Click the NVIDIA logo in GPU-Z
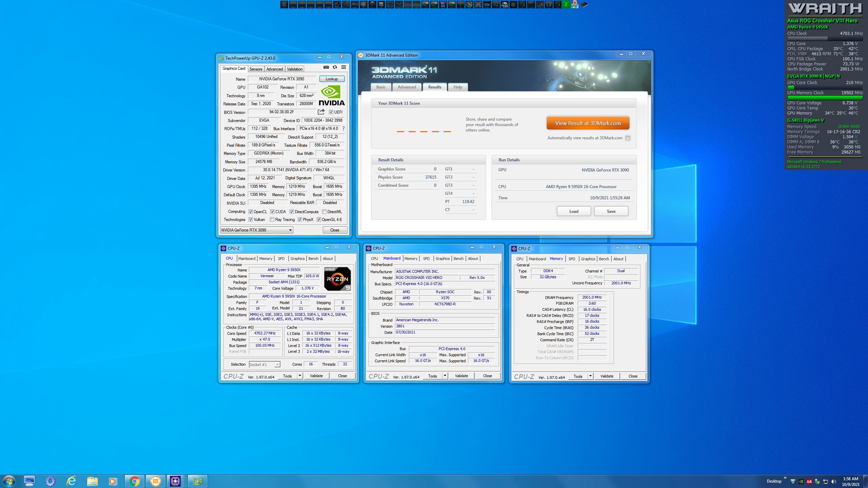 point(331,96)
